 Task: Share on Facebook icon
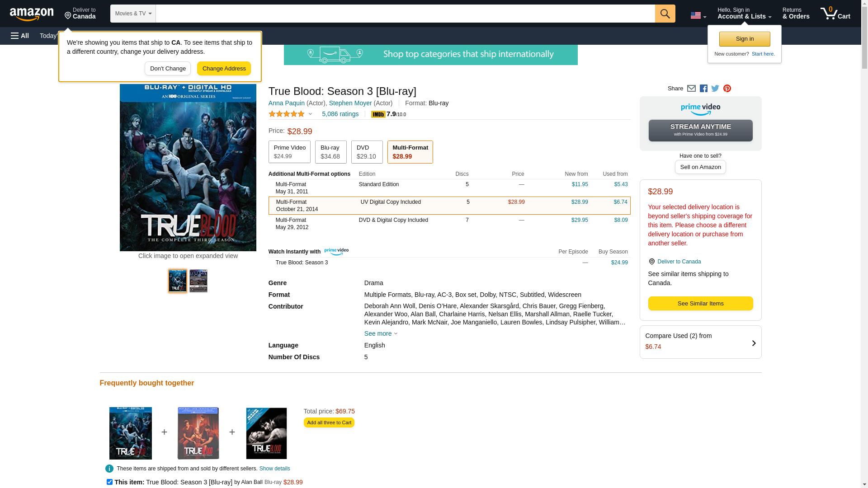[703, 89]
